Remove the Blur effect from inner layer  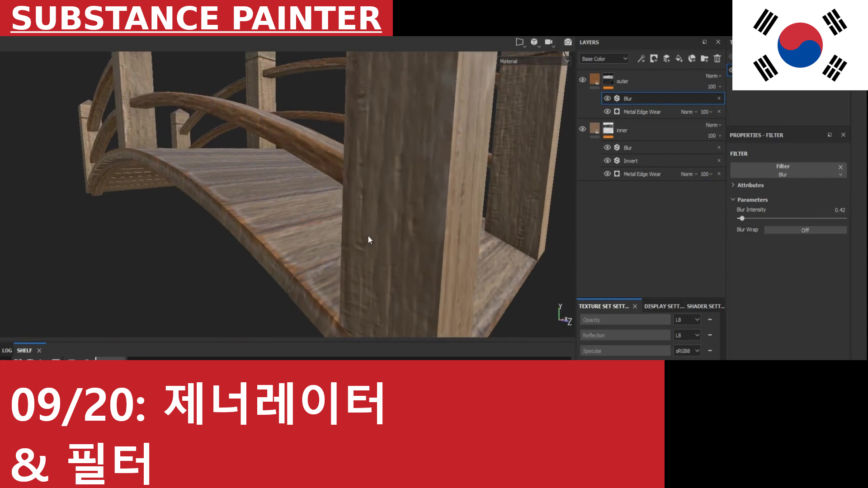click(719, 147)
